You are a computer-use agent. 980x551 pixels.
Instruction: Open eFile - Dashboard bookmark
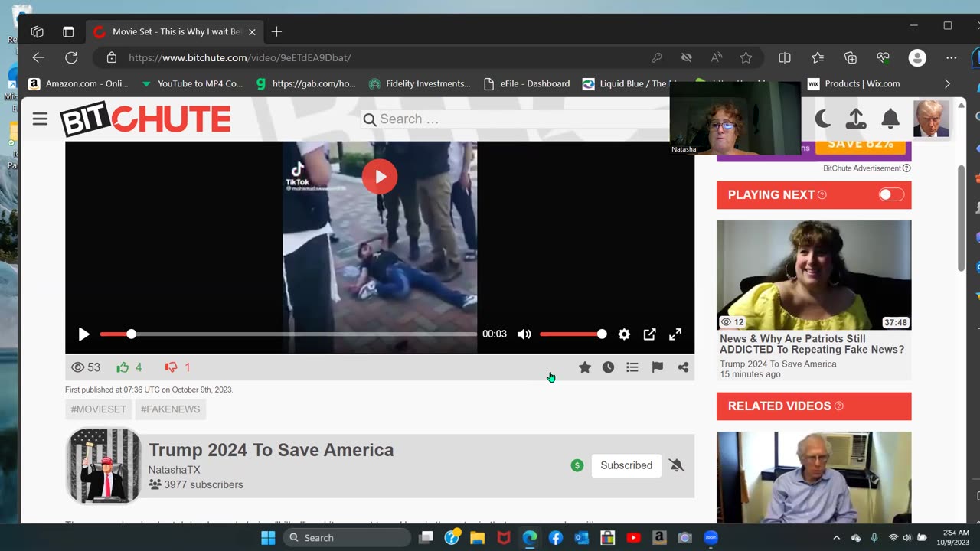click(x=527, y=83)
